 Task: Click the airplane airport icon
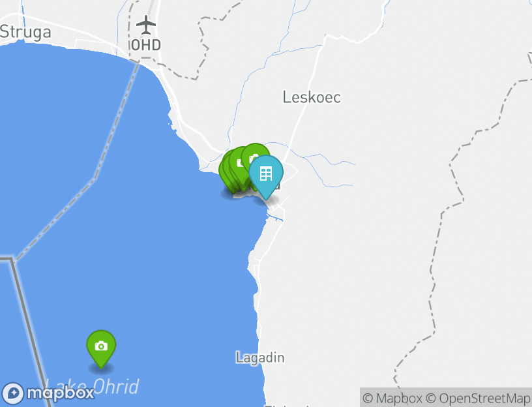pyautogui.click(x=146, y=25)
